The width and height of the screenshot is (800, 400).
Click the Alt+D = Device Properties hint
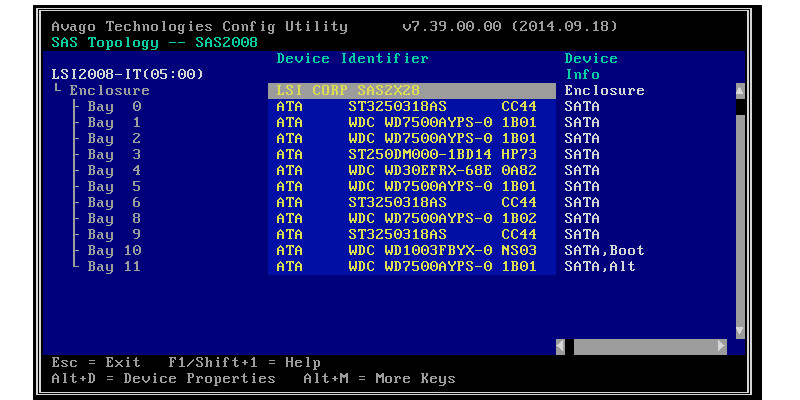click(x=163, y=379)
